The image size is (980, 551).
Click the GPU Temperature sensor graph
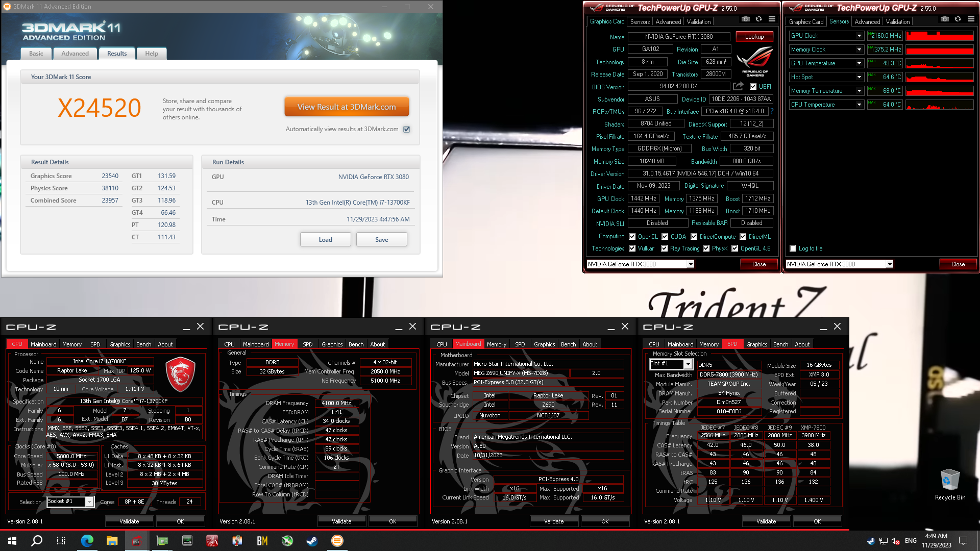click(940, 63)
